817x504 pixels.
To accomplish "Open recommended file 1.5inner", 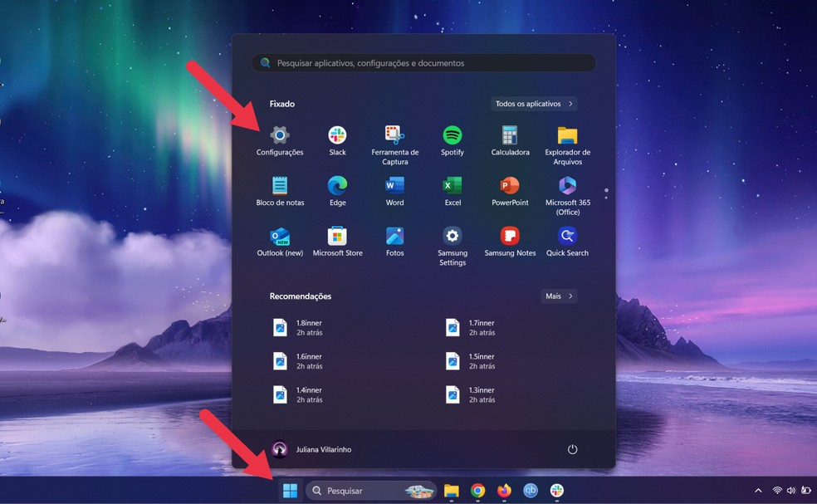I will click(x=471, y=361).
